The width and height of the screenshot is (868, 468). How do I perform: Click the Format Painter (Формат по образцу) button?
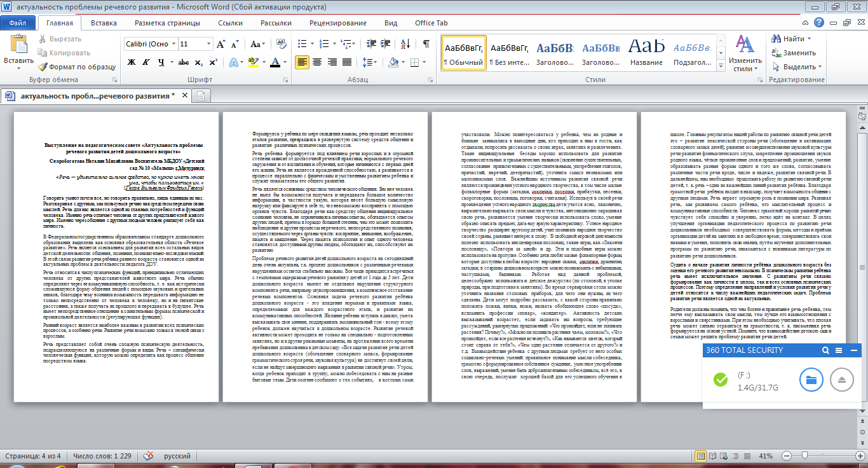pos(76,67)
